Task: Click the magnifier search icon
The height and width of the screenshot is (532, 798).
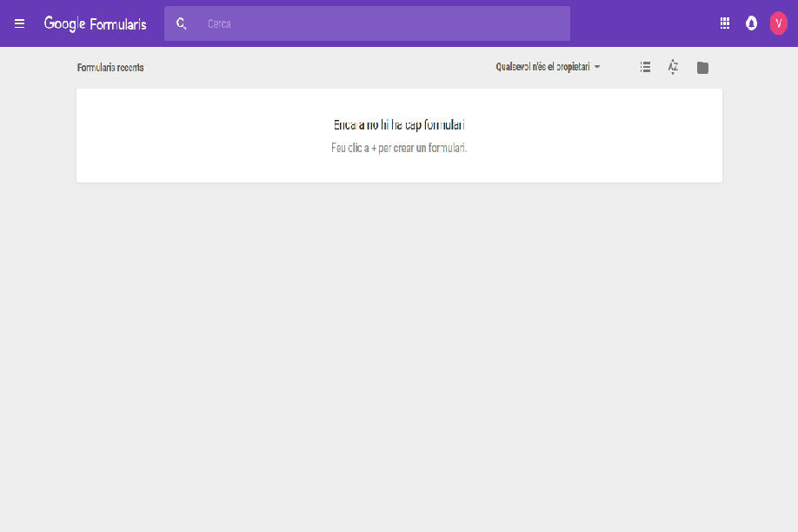Action: [x=182, y=23]
